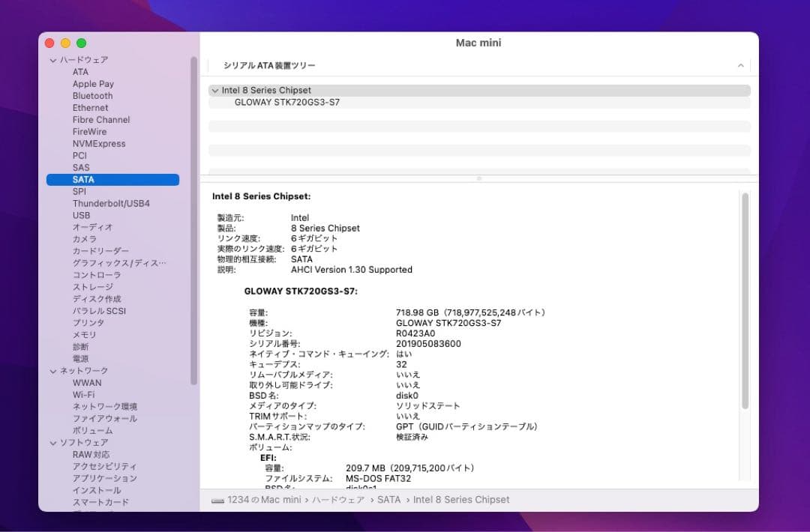The height and width of the screenshot is (532, 810).
Task: Collapse the Intel 8 Series Chipset device tree
Action: [216, 90]
